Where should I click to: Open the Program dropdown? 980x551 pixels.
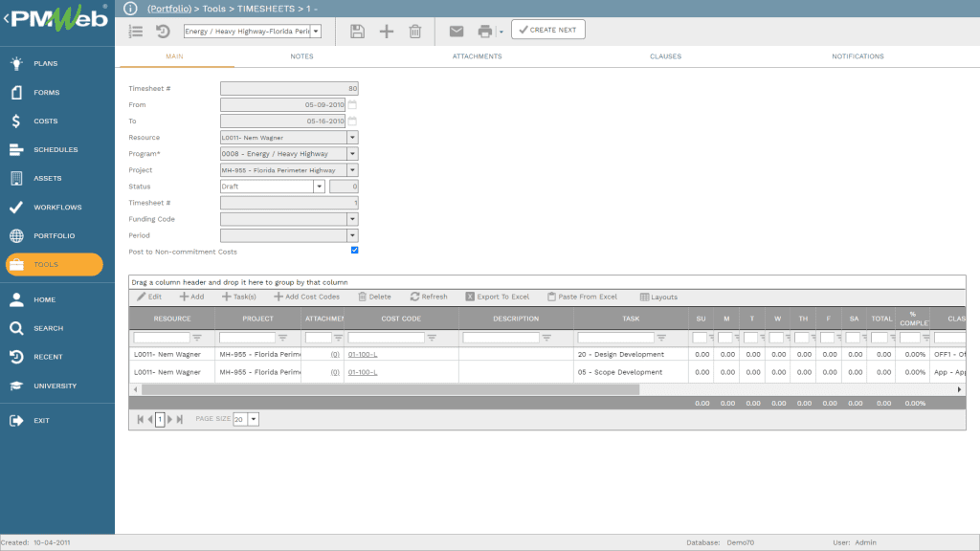tap(352, 154)
